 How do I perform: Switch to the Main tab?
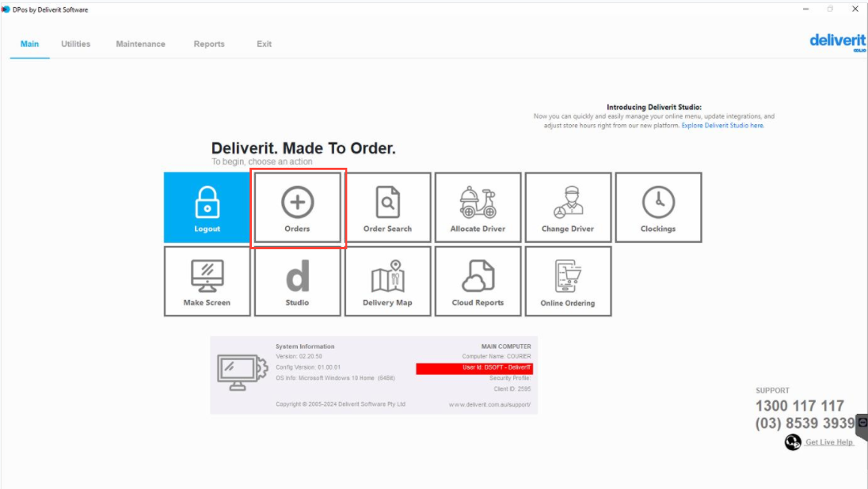tap(30, 44)
